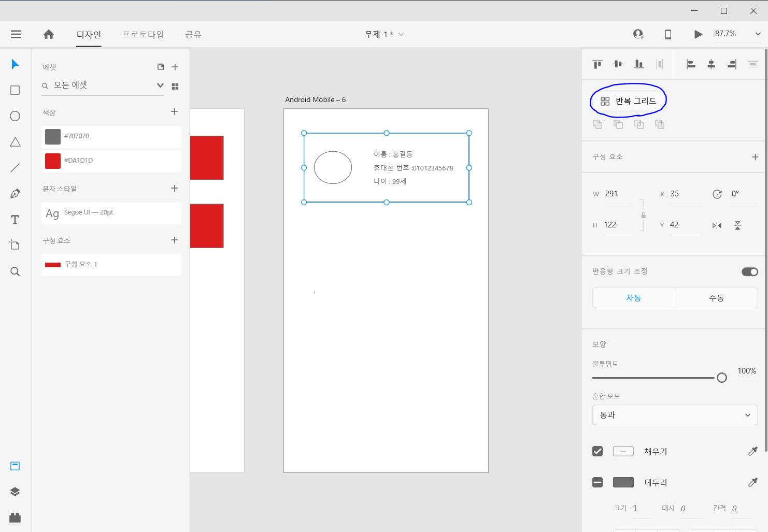Image resolution: width=768 pixels, height=532 pixels.
Task: Flip selection horizontally
Action: coord(717,225)
